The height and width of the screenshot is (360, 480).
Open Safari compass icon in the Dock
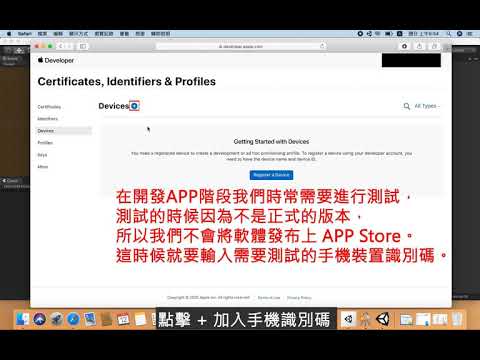pyautogui.click(x=73, y=319)
